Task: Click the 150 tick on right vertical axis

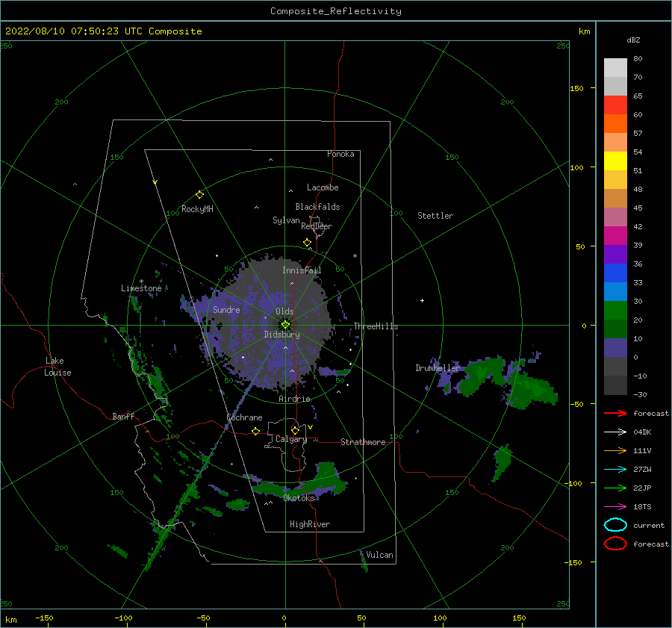Action: [576, 88]
